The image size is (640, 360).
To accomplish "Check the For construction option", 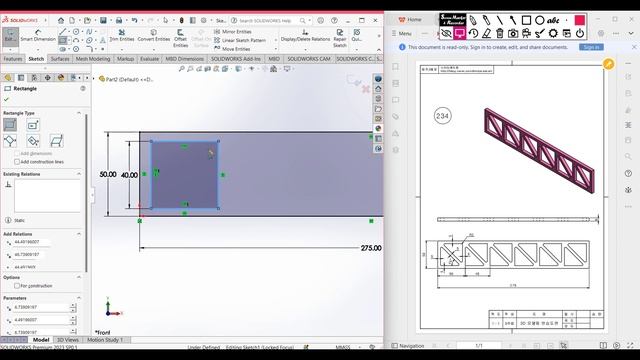I will click(17, 286).
